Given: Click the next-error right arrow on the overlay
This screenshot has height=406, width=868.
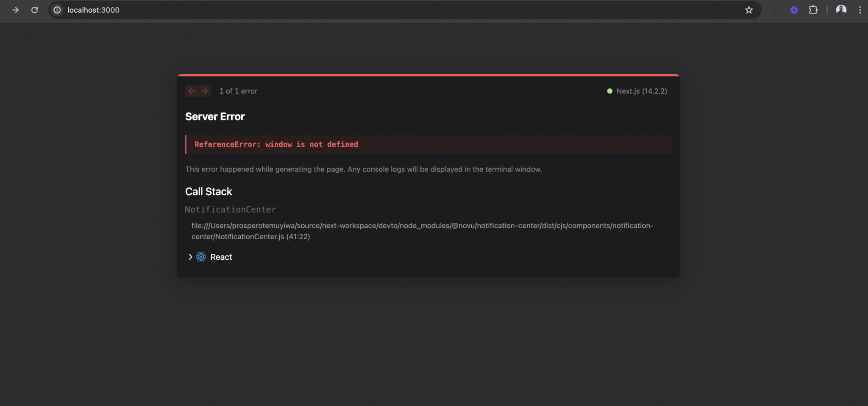Looking at the screenshot, I should (205, 91).
